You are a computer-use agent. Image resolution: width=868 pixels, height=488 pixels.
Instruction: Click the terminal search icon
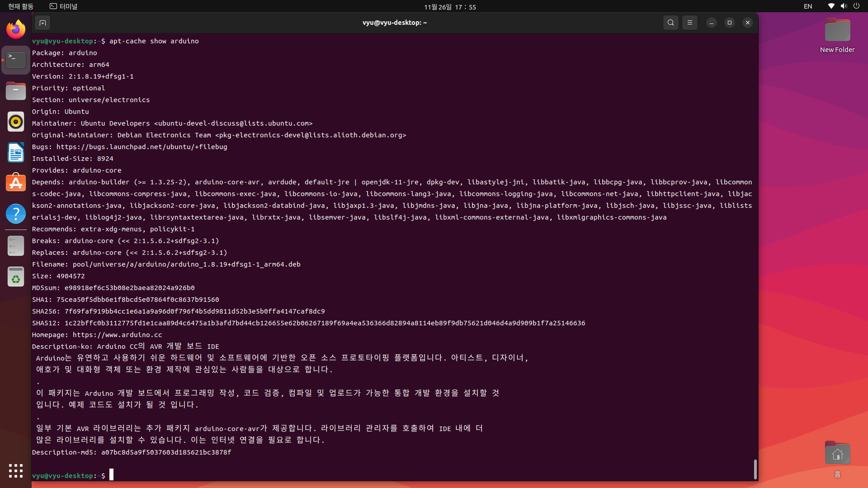tap(671, 23)
